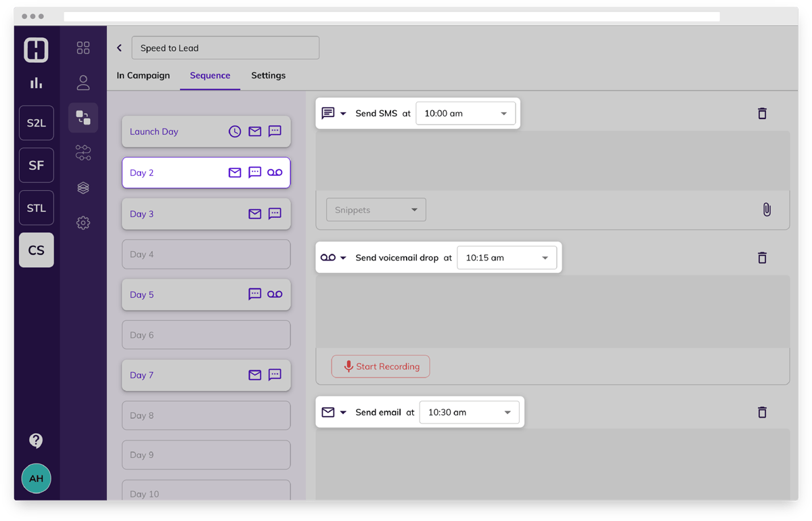
Task: Open the automation workflow icon
Action: point(83,152)
